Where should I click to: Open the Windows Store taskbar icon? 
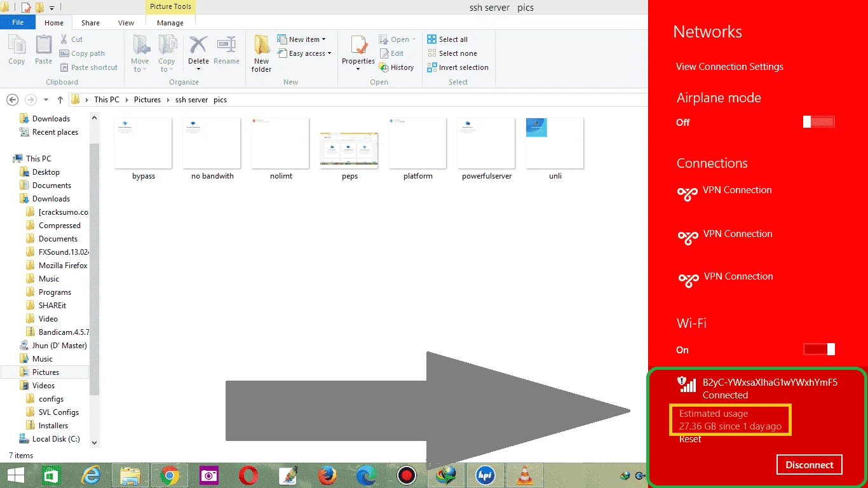click(51, 475)
